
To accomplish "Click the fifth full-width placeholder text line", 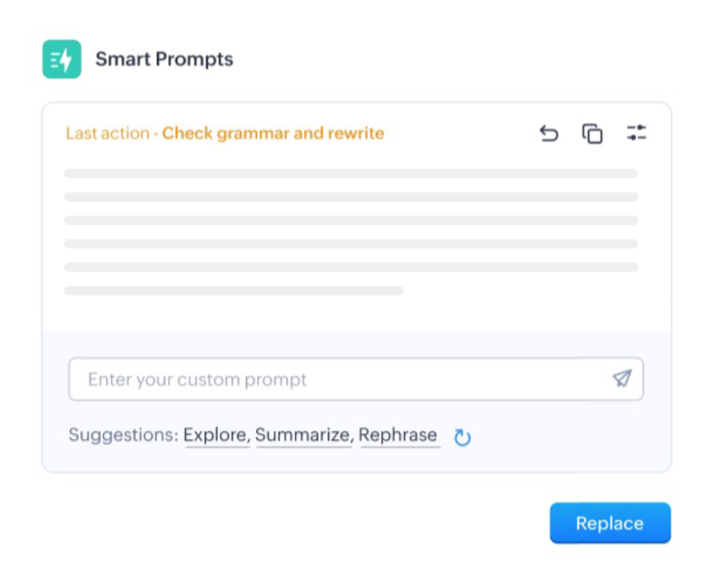I will pyautogui.click(x=351, y=267).
